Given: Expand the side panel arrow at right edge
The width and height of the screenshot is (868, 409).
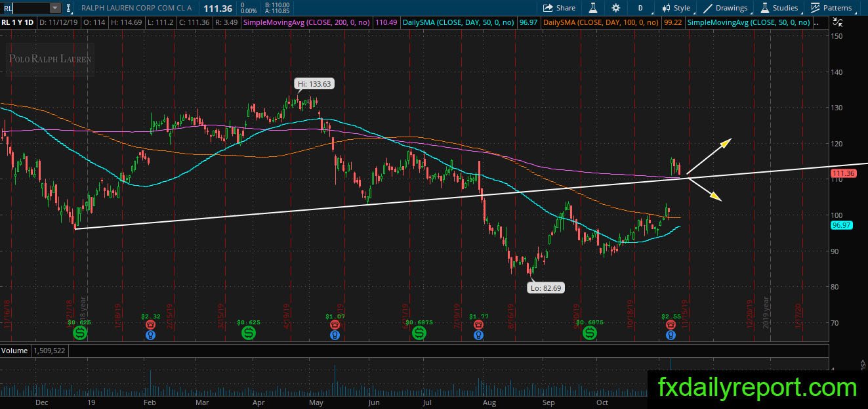Looking at the screenshot, I should (x=863, y=363).
